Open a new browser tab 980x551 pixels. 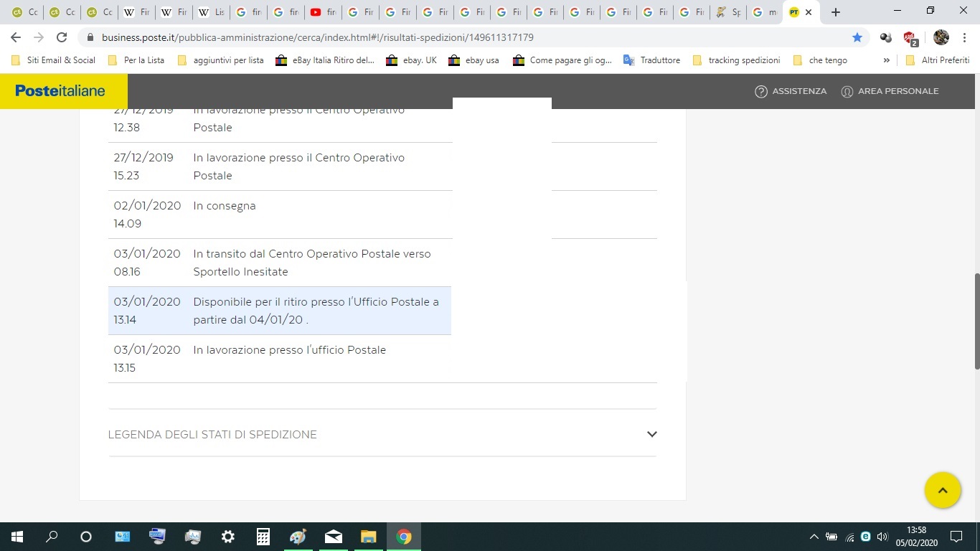coord(835,12)
